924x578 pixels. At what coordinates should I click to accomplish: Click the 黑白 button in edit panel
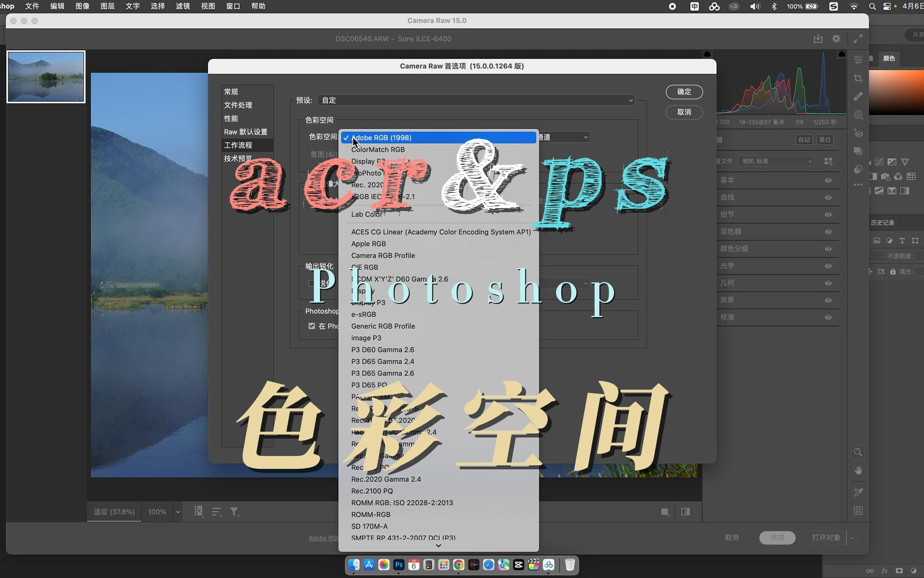(x=825, y=140)
